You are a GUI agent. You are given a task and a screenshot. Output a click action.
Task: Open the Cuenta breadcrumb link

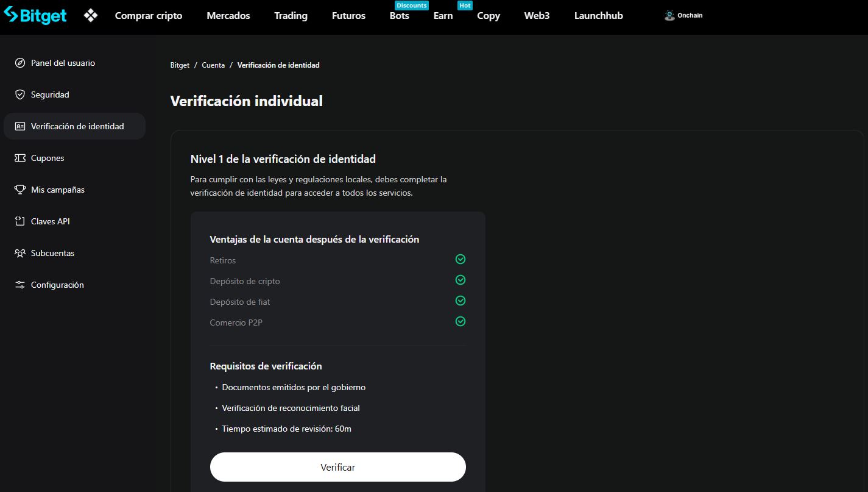(213, 65)
